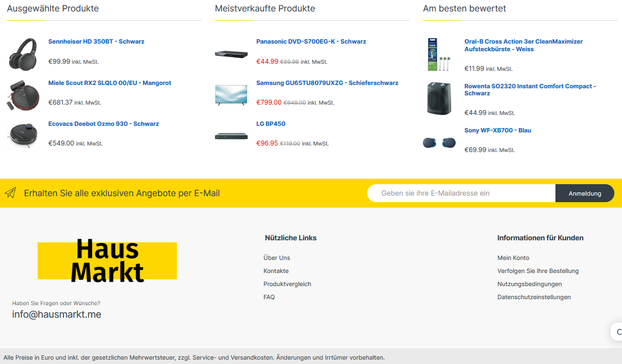Click the Haus Markt logo
The width and height of the screenshot is (622, 364).
point(107,260)
